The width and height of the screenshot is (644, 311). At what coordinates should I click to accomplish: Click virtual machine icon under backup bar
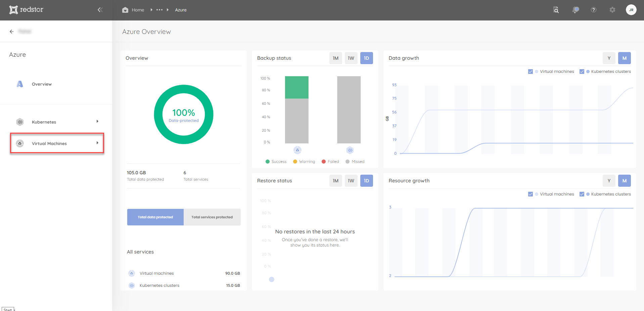point(297,150)
